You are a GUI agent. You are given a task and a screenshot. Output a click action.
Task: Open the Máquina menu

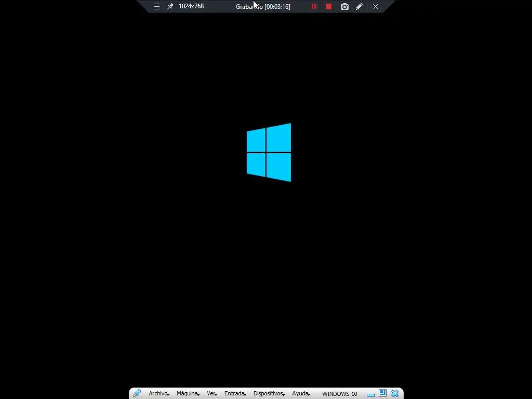point(188,394)
